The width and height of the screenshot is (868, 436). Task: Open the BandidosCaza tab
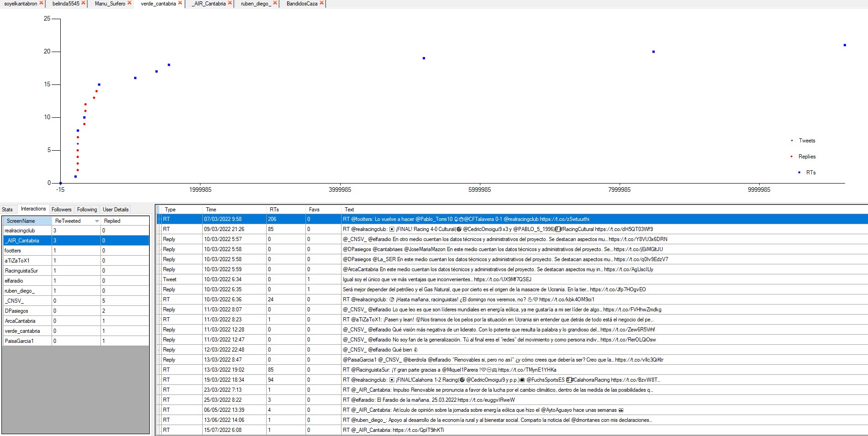point(302,3)
